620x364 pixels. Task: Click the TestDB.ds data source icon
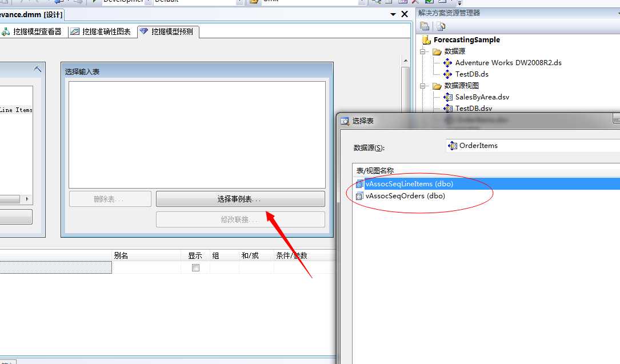447,74
